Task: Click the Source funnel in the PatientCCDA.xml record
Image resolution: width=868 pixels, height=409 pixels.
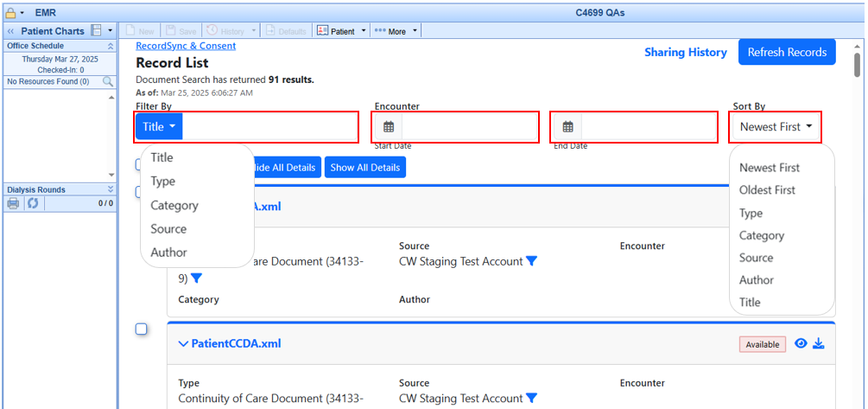Action: coord(531,398)
